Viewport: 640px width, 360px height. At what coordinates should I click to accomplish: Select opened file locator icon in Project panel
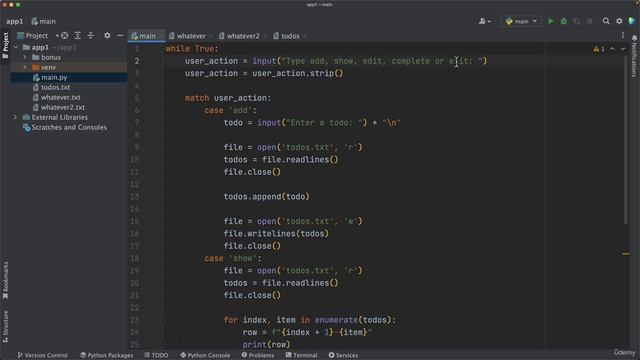pos(64,36)
